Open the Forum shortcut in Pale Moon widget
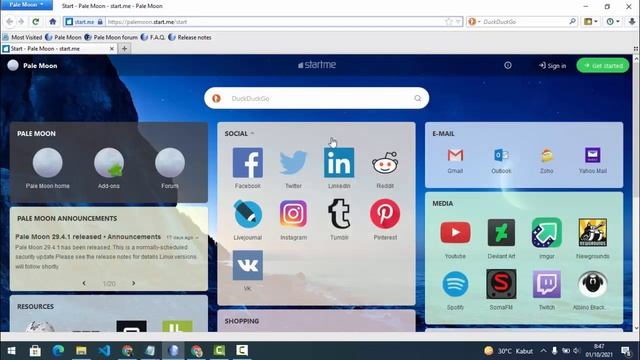This screenshot has width=640, height=360. (x=170, y=163)
